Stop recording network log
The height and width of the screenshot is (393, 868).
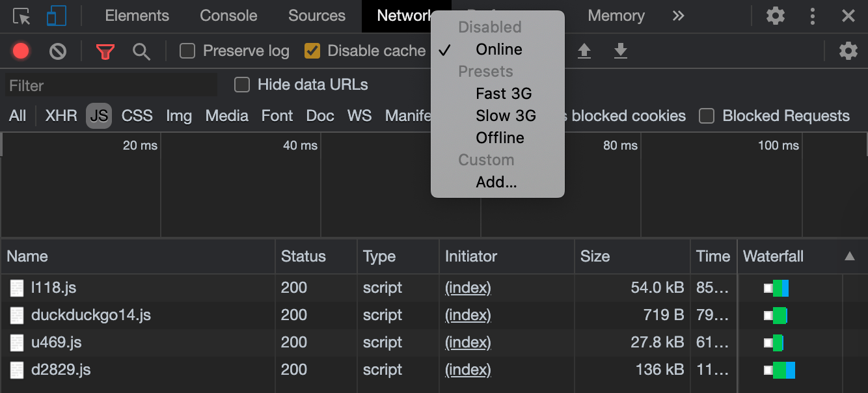[x=21, y=51]
